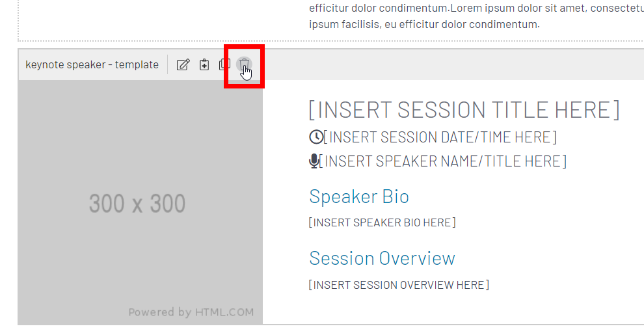Viewport: 644px width, 335px height.
Task: Click the clock icon beside session date
Action: 316,137
